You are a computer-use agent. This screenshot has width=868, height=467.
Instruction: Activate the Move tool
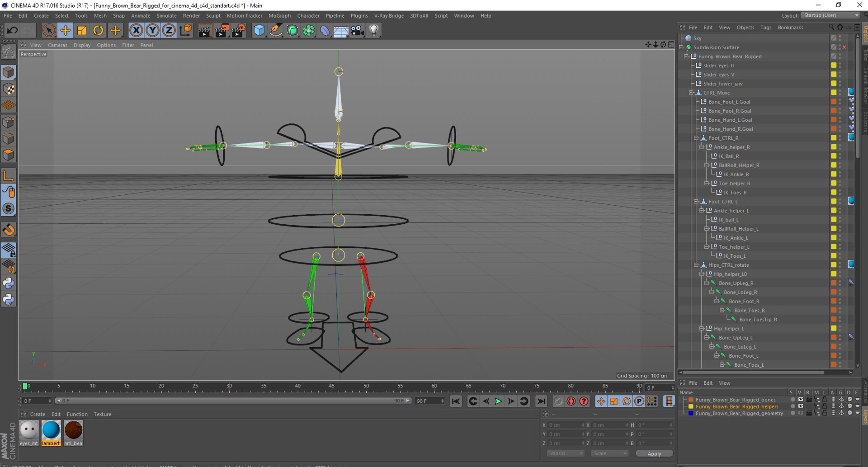[x=65, y=30]
